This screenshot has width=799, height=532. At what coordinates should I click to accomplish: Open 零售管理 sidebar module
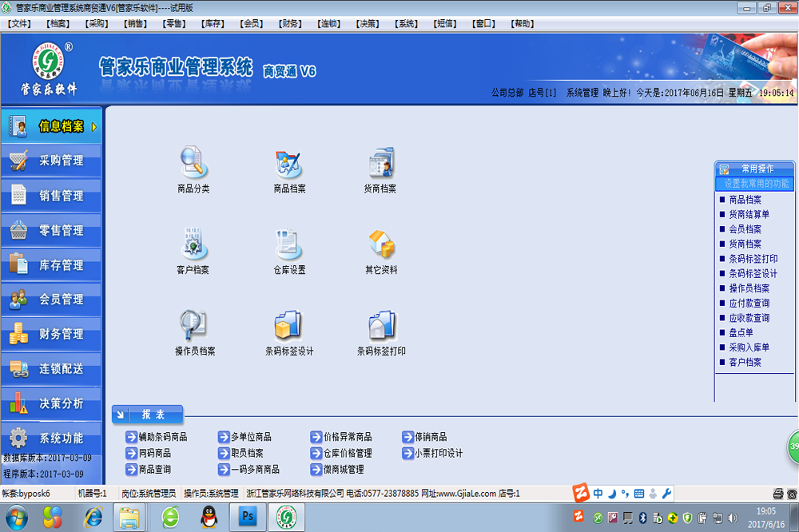tap(51, 230)
